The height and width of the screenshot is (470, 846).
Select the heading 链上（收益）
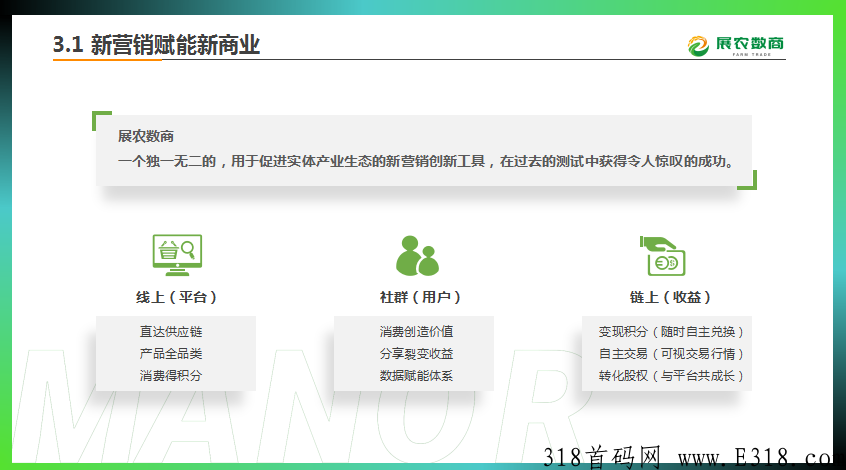pyautogui.click(x=670, y=297)
